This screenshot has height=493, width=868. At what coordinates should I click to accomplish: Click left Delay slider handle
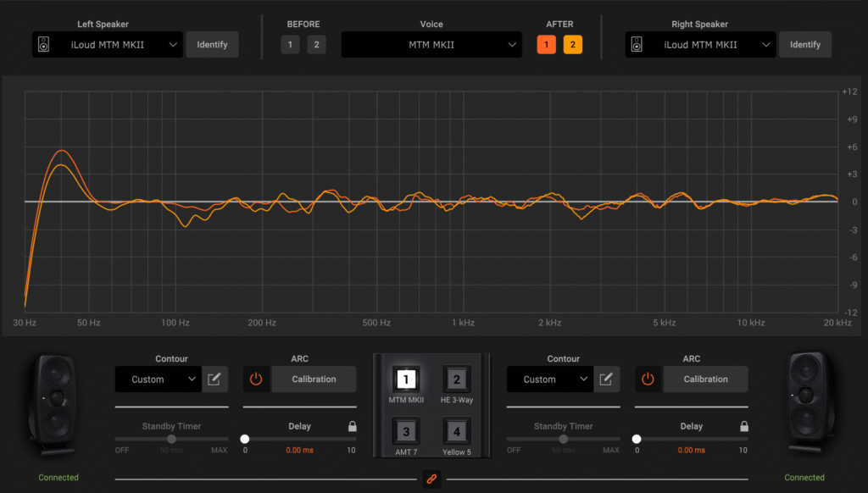coord(245,439)
